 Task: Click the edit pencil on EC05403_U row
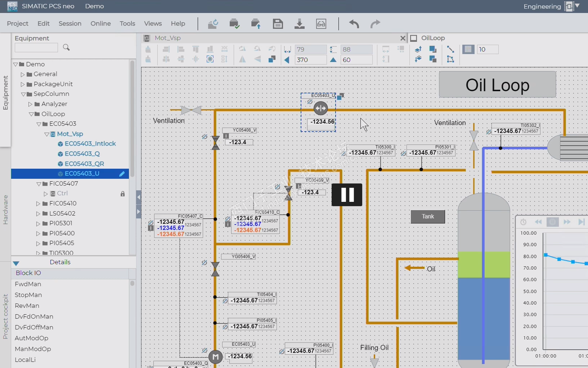point(122,174)
